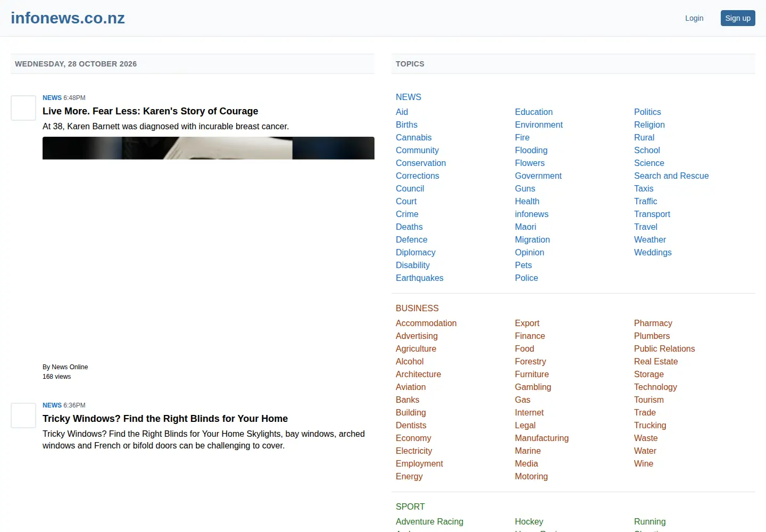The height and width of the screenshot is (532, 766).
Task: Open the Manufacturing business topic
Action: pyautogui.click(x=542, y=438)
